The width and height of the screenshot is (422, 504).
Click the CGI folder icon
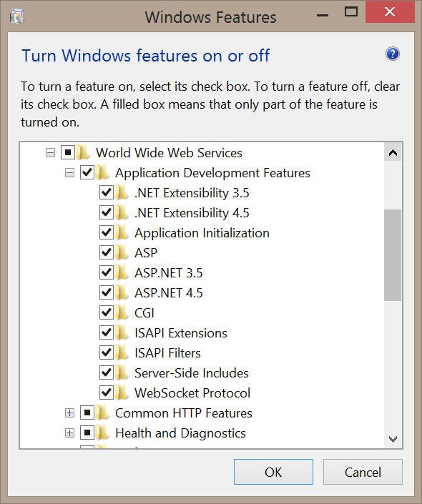122,312
